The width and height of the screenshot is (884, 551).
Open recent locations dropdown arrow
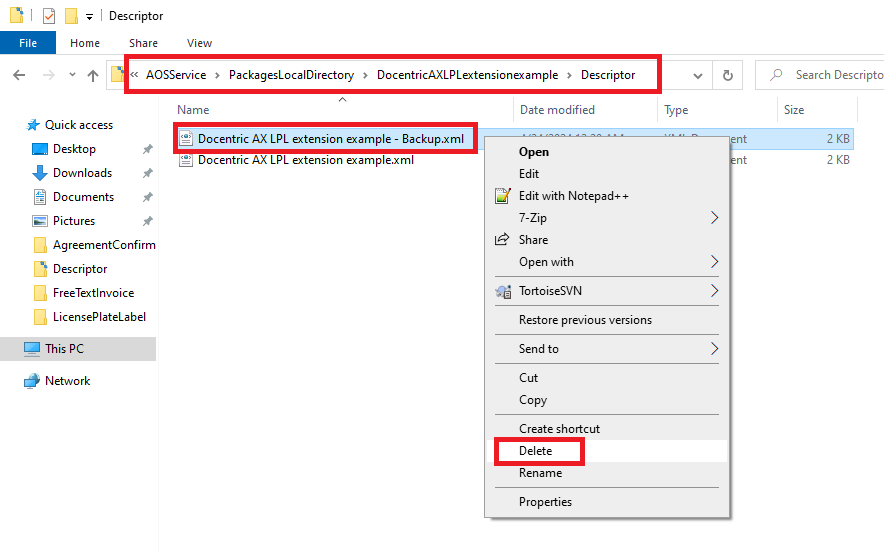tap(71, 75)
